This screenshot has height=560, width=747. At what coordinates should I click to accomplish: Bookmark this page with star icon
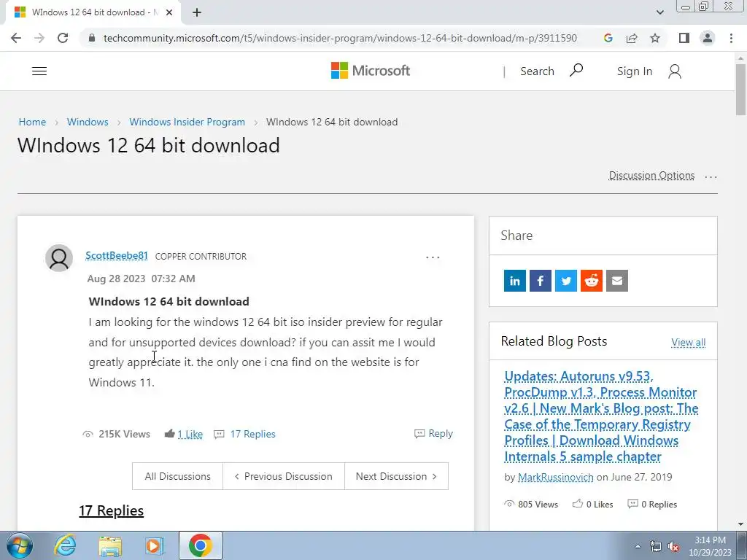pyautogui.click(x=655, y=38)
